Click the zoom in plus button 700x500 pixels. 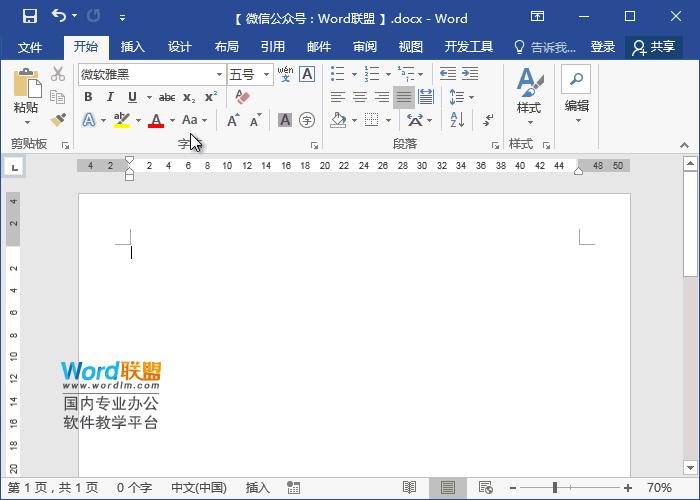[628, 488]
